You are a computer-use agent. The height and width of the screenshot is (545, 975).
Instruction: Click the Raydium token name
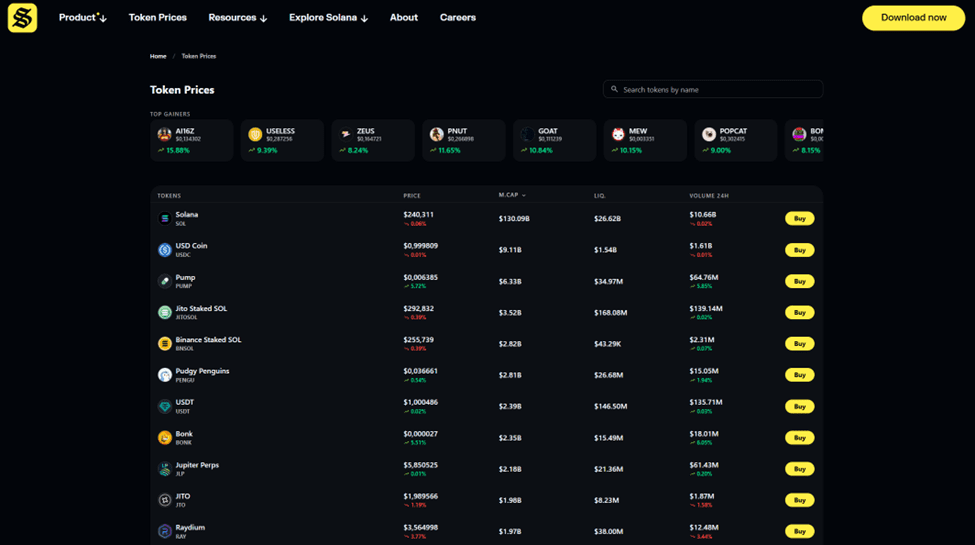coord(190,528)
